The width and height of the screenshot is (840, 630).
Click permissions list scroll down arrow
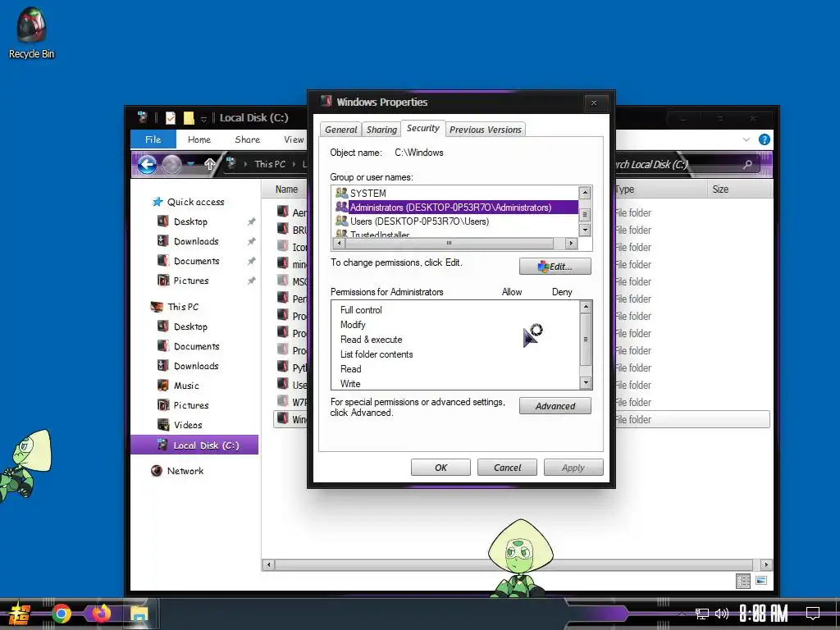pos(586,382)
